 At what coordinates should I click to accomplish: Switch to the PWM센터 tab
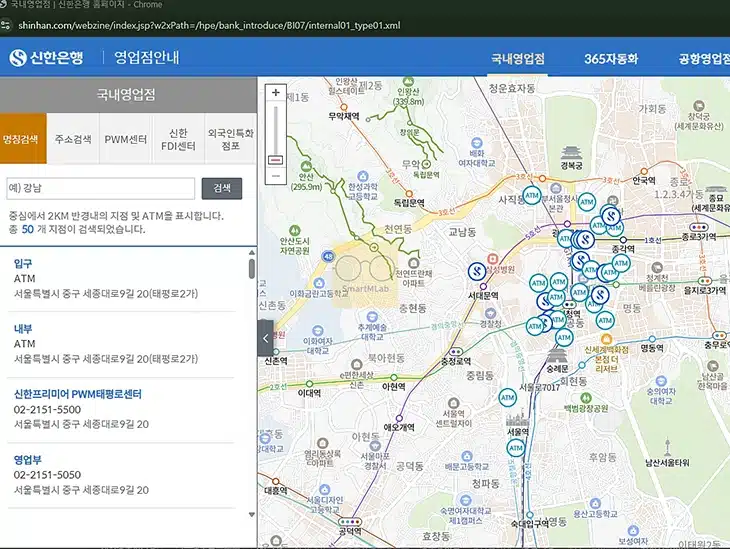(126, 139)
